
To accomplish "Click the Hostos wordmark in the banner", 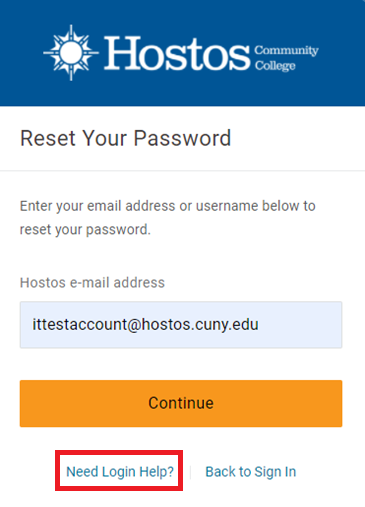I will [x=177, y=54].
